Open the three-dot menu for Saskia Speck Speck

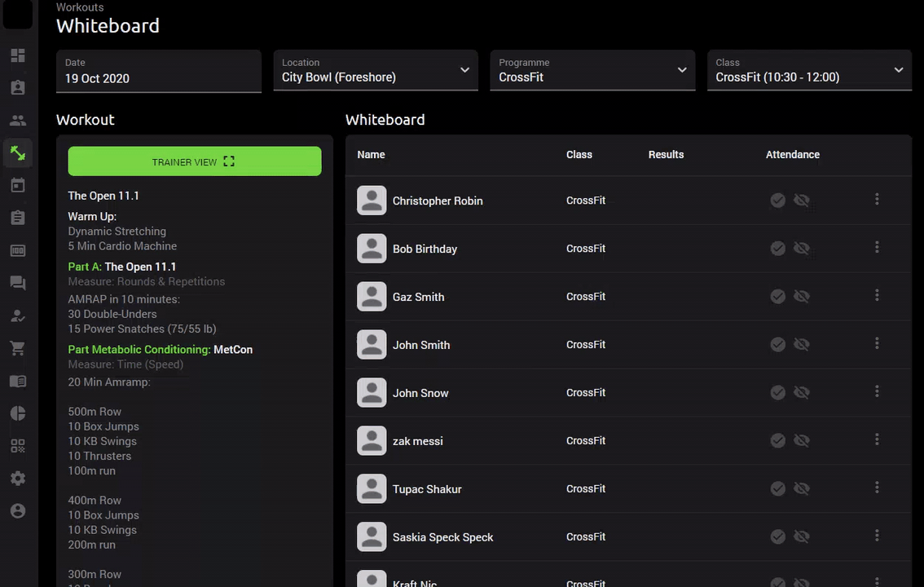point(877,536)
